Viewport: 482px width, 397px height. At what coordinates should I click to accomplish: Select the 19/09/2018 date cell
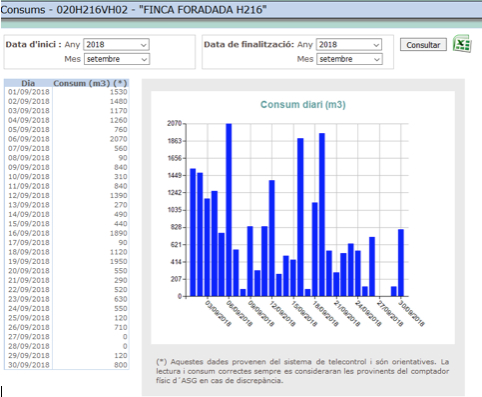pos(29,261)
